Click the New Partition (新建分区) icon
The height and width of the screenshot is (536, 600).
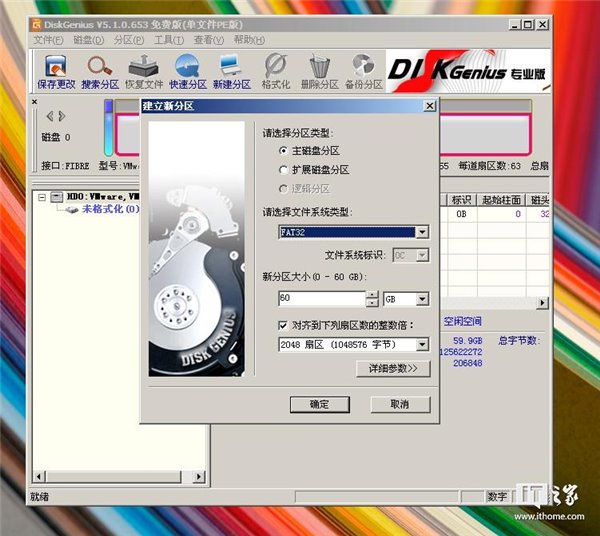(232, 72)
